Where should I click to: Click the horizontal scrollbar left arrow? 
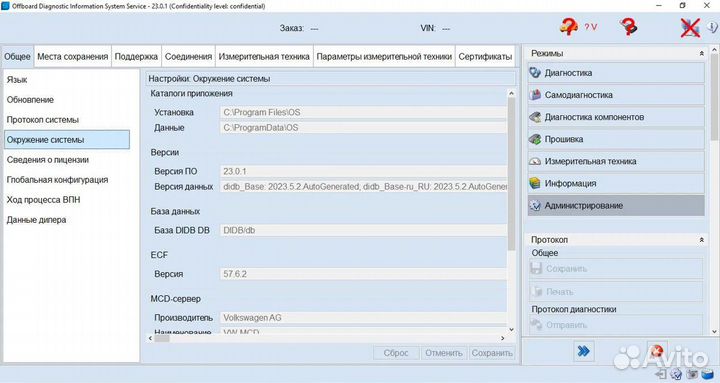point(150,338)
